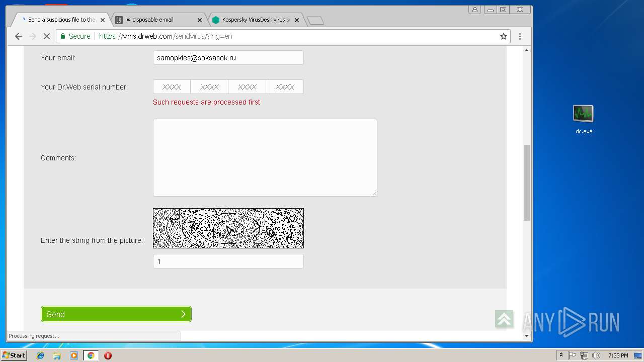Click the first serial number box
Screen dimensions: 644x362
pos(172,87)
